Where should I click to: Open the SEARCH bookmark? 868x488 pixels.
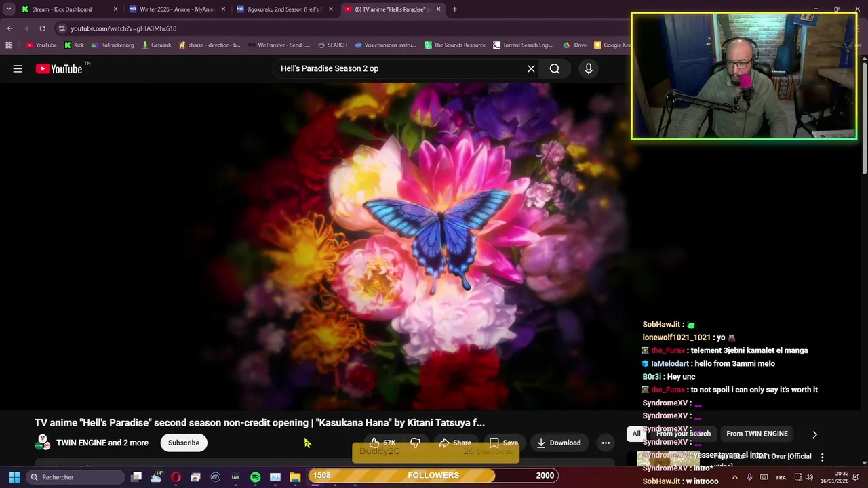click(x=332, y=45)
